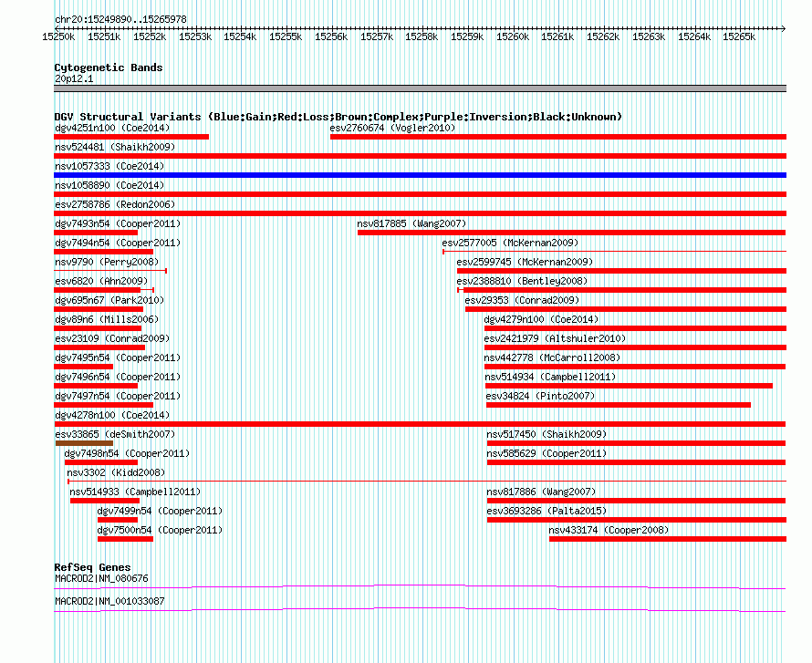Click esv2388810 (Bentley2008) label
Screen dimensions: 812x663
click(x=522, y=281)
